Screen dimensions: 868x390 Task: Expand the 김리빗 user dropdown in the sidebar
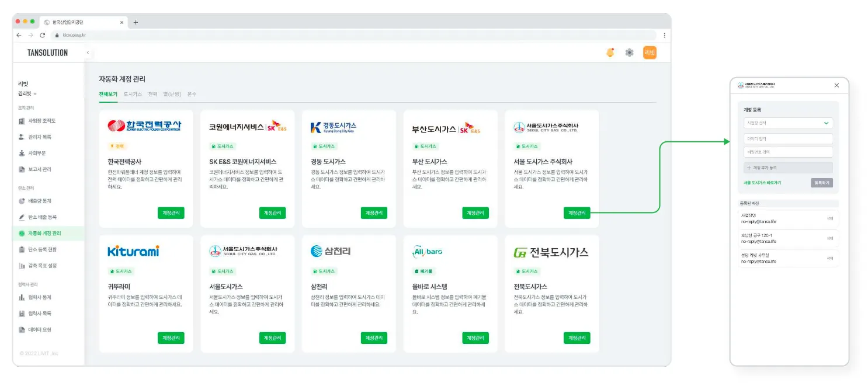pos(27,93)
